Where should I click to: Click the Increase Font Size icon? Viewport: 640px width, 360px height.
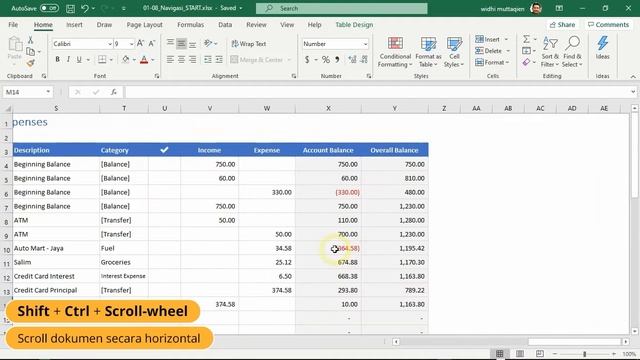click(x=140, y=43)
